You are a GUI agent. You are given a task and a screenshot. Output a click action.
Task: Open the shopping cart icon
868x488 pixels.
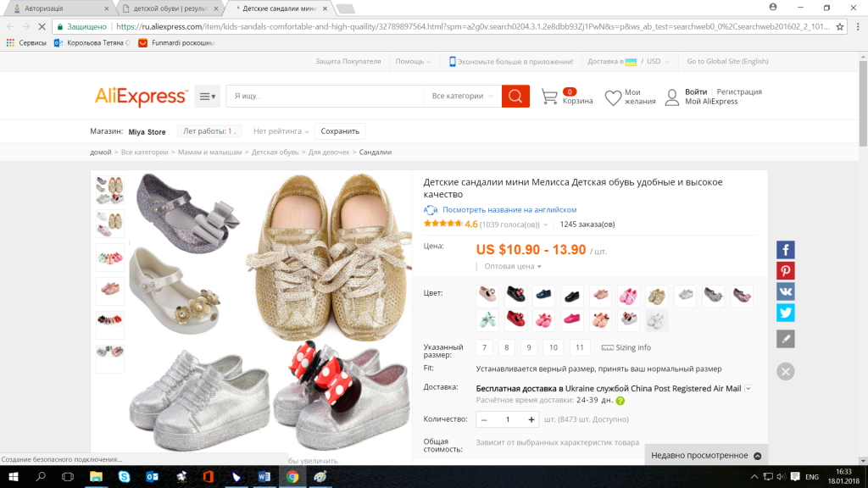(x=549, y=97)
